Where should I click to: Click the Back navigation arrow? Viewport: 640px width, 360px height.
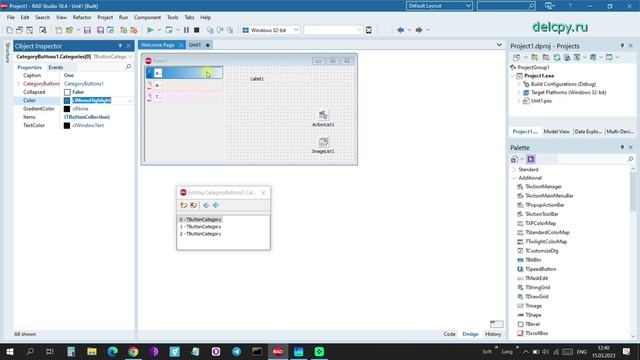(x=400, y=30)
